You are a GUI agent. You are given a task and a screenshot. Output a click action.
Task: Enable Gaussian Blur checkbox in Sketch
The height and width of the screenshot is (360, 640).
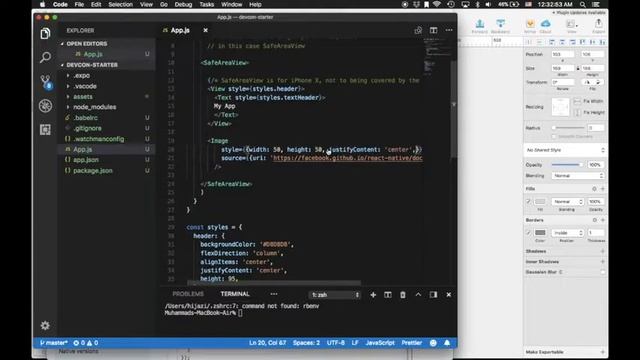(x=603, y=272)
